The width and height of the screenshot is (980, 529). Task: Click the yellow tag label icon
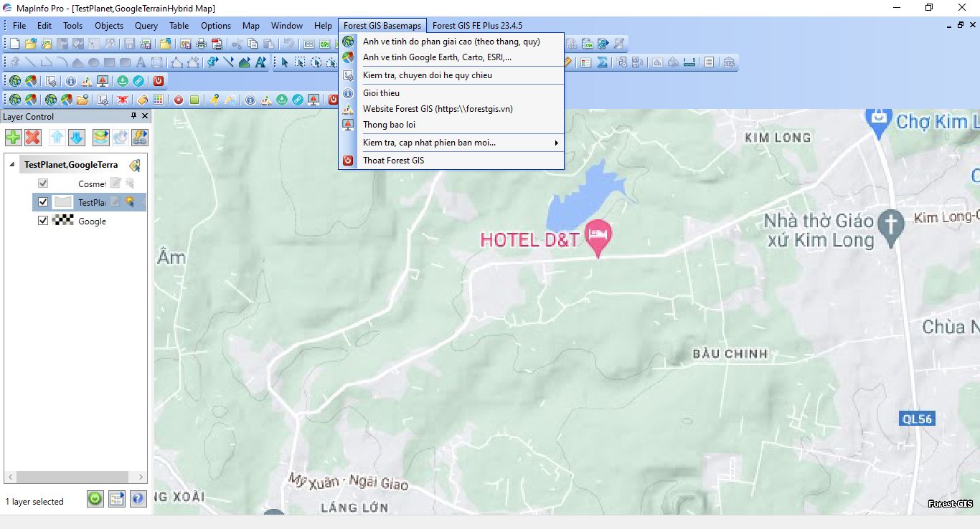(142, 100)
